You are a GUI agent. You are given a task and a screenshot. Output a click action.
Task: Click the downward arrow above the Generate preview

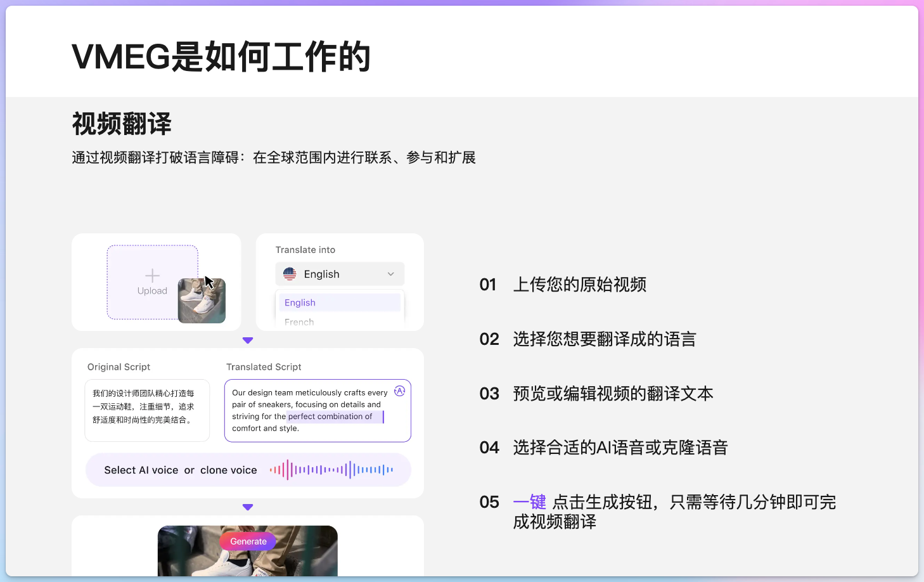[x=248, y=507]
